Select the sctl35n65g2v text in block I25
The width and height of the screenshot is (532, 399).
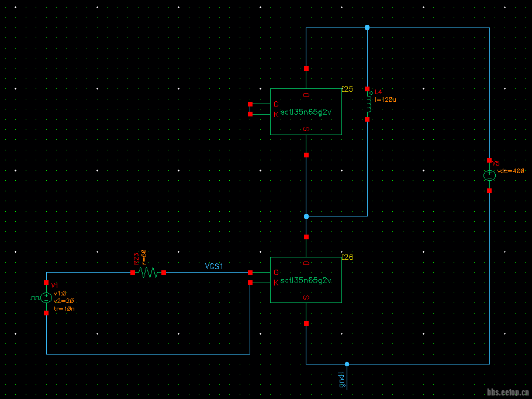pyautogui.click(x=306, y=112)
